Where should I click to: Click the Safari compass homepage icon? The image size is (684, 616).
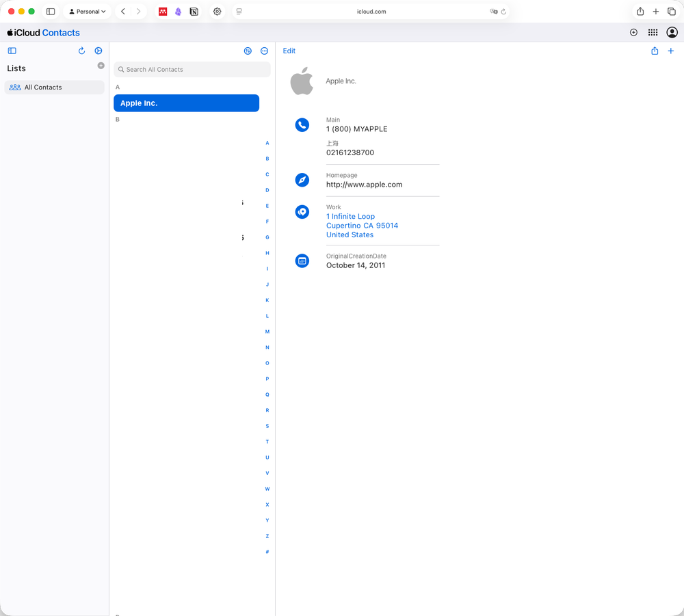302,180
